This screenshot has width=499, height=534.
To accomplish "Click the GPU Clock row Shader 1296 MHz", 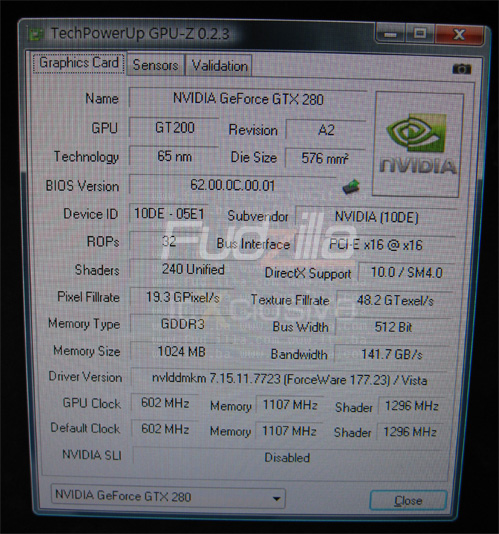I will coord(411,406).
